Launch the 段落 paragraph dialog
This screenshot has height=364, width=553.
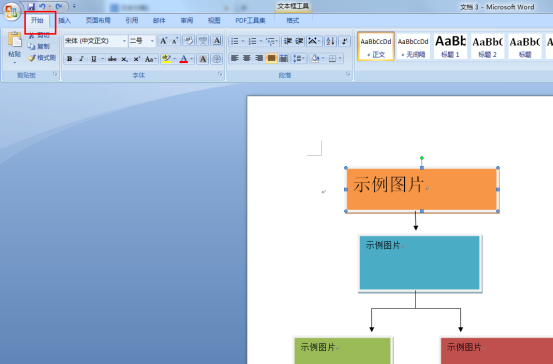[348, 74]
